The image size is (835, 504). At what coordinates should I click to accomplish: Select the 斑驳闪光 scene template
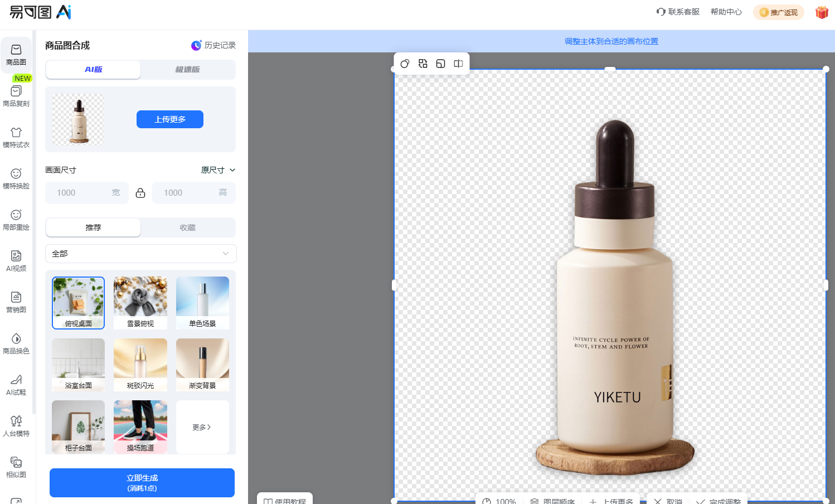(140, 365)
